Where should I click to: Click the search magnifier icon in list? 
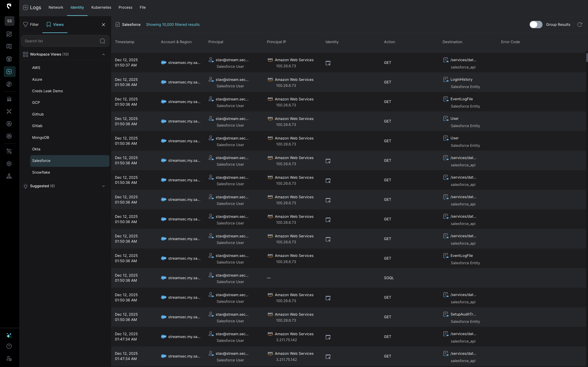pyautogui.click(x=102, y=41)
